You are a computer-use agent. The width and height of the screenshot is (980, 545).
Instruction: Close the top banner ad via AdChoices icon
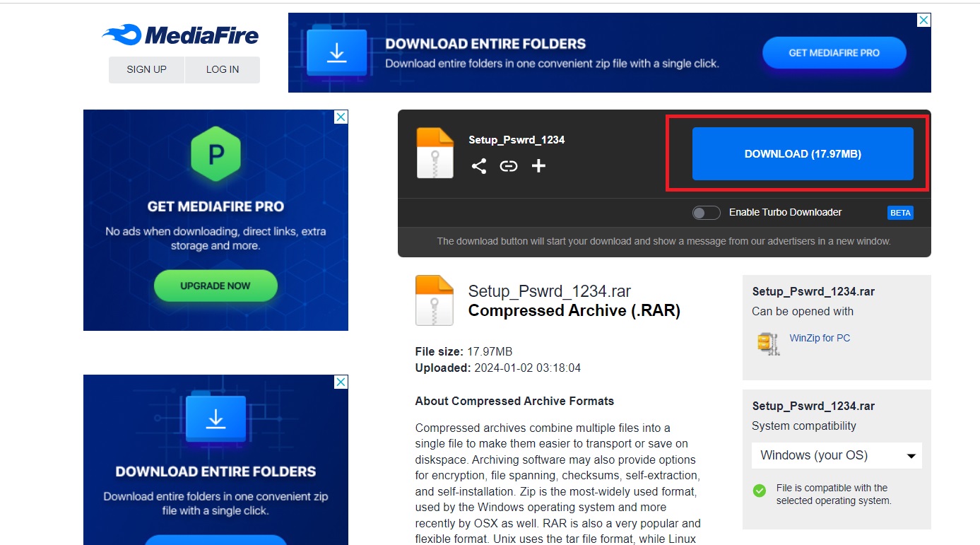923,20
